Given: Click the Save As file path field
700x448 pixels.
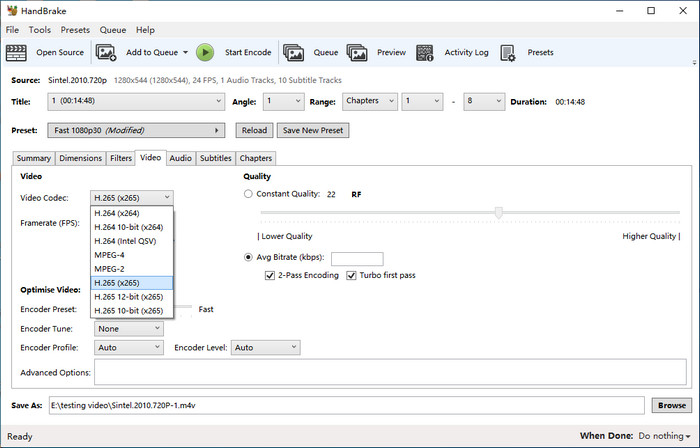Looking at the screenshot, I should pos(346,405).
